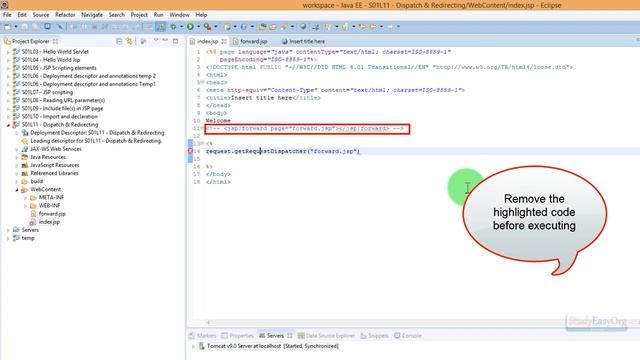Click the Tomcat server icon in Servers view
The image size is (640, 360).
202,346
